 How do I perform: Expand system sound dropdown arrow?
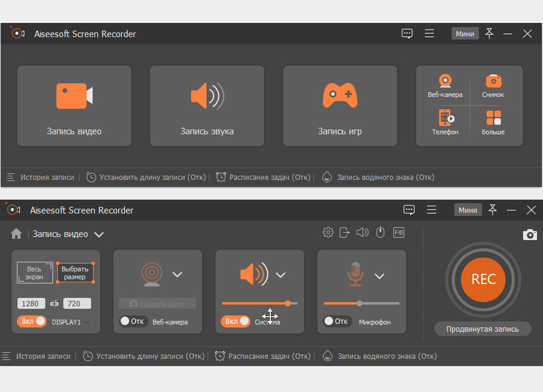281,275
